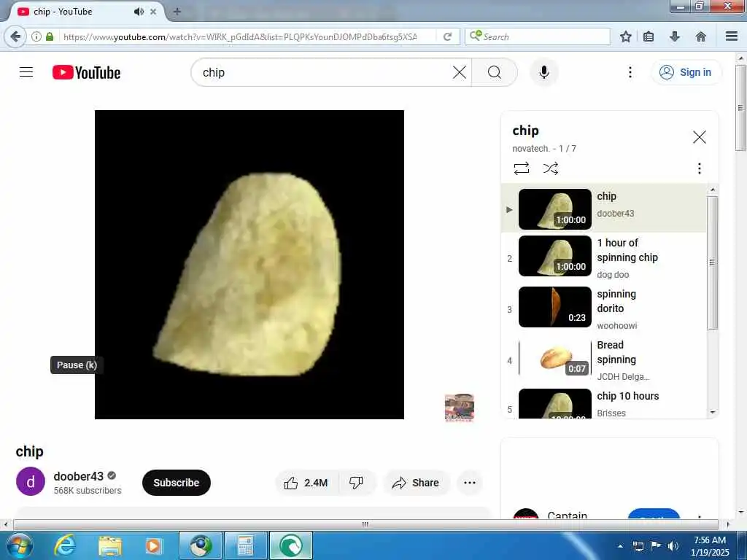The height and width of the screenshot is (560, 747).
Task: Bookmark this page with star icon
Action: [625, 36]
